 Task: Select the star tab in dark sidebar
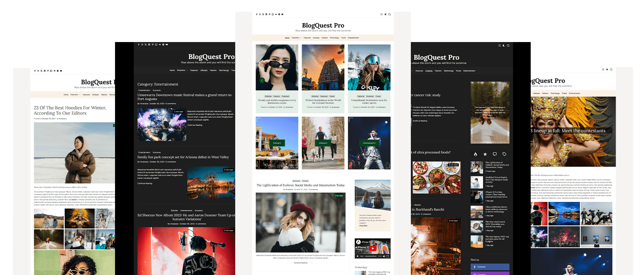click(x=485, y=154)
